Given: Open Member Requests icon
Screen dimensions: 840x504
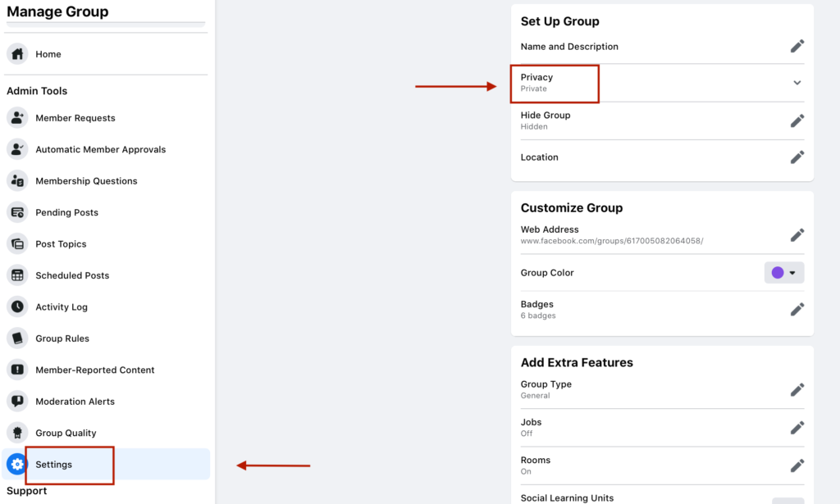Looking at the screenshot, I should pyautogui.click(x=17, y=118).
